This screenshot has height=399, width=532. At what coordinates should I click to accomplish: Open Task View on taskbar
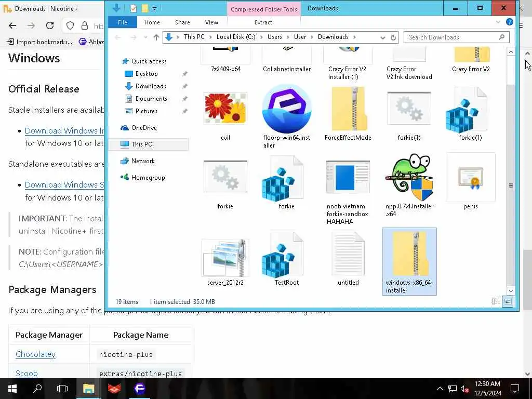[x=62, y=389]
